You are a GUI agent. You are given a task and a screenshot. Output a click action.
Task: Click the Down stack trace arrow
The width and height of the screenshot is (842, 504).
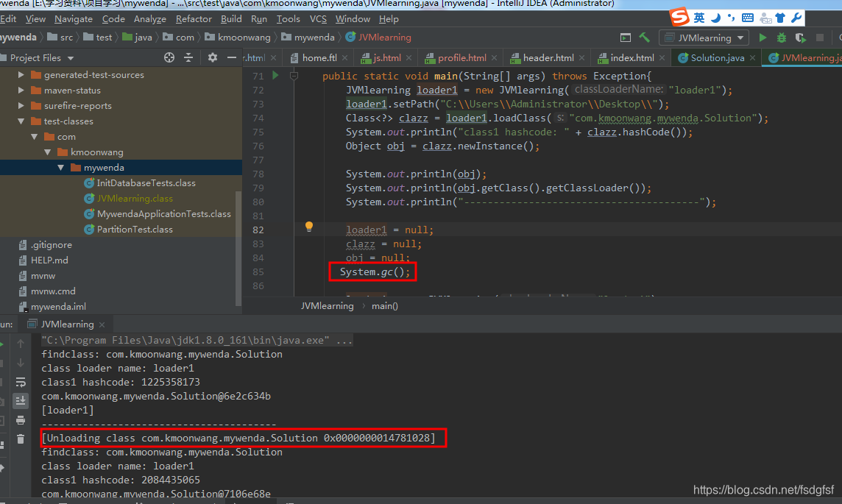click(21, 363)
